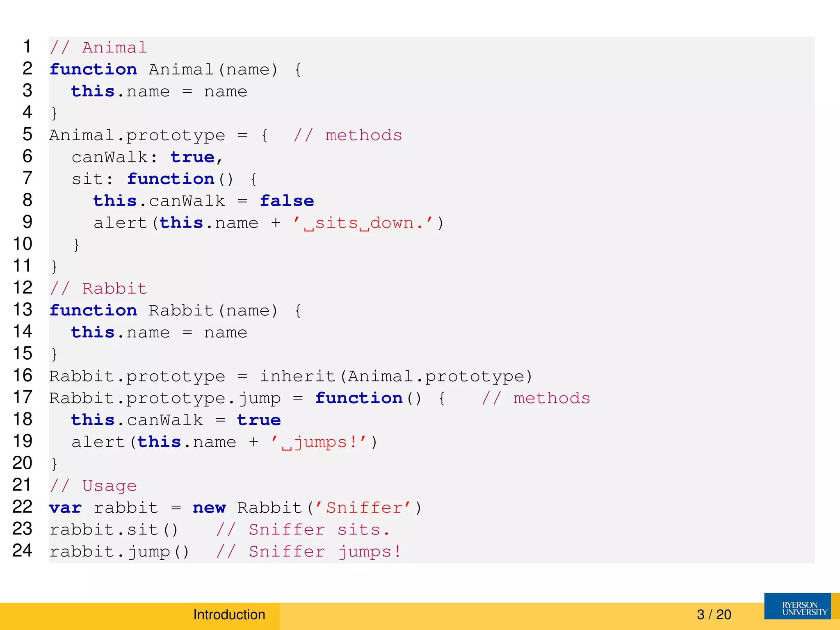
Task: Click the '// Rabbit' comment on line 12
Action: tap(98, 289)
